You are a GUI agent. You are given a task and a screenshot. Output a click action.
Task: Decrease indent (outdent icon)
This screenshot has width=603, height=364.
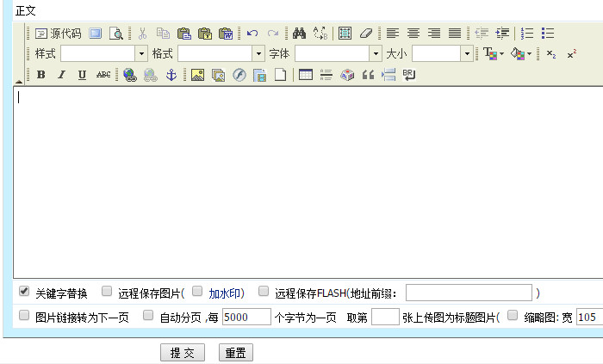(482, 34)
